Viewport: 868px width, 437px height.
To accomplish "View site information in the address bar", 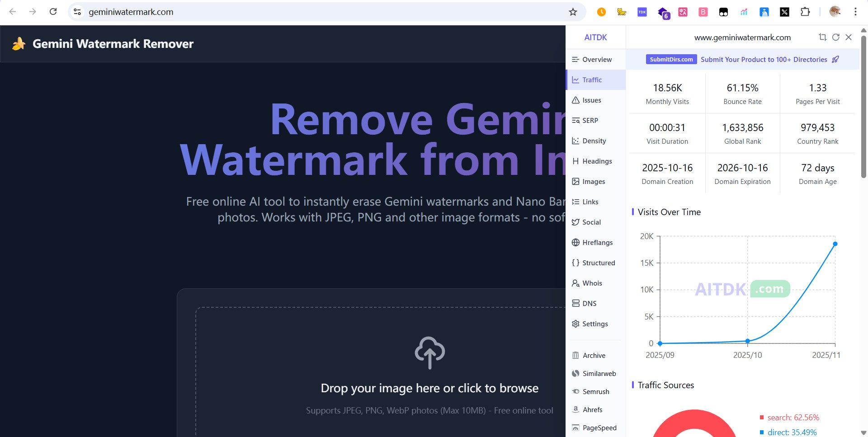I will [x=78, y=12].
